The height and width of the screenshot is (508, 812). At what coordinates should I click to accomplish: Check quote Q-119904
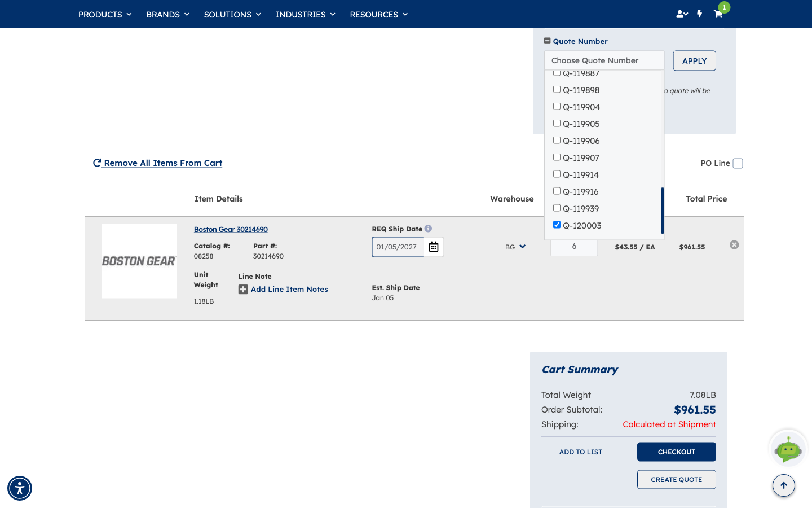(x=557, y=106)
